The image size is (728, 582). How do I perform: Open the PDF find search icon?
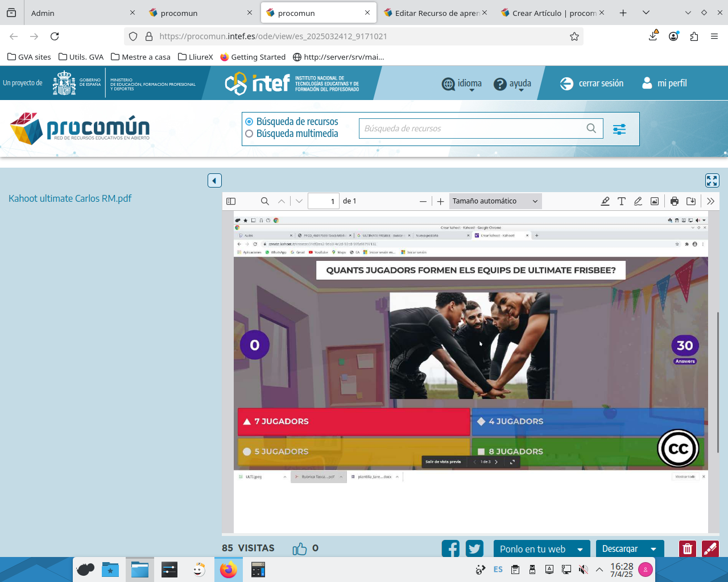265,201
